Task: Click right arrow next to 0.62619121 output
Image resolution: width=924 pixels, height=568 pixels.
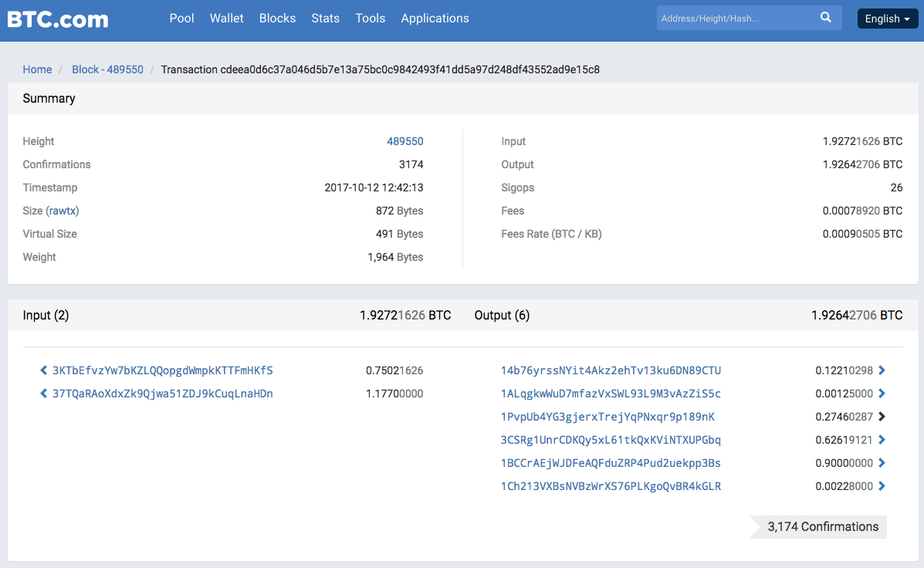Action: coord(882,440)
